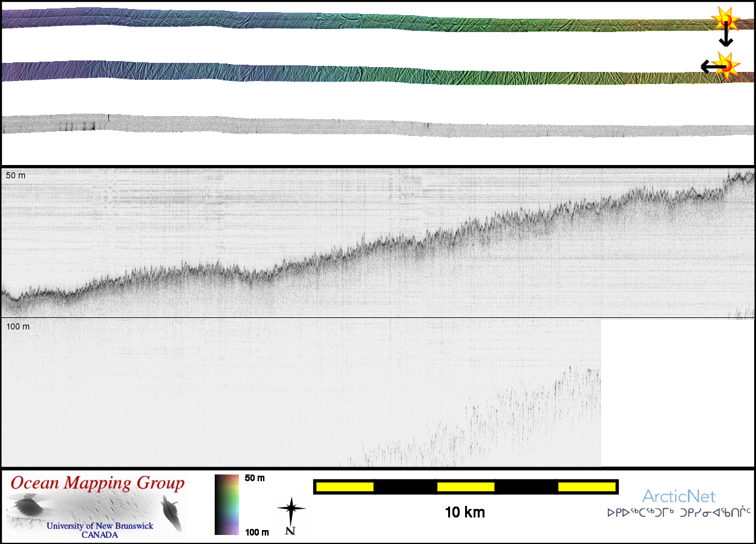The height and width of the screenshot is (544, 756).
Task: Click the north arrow compass rose
Action: pyautogui.click(x=291, y=513)
